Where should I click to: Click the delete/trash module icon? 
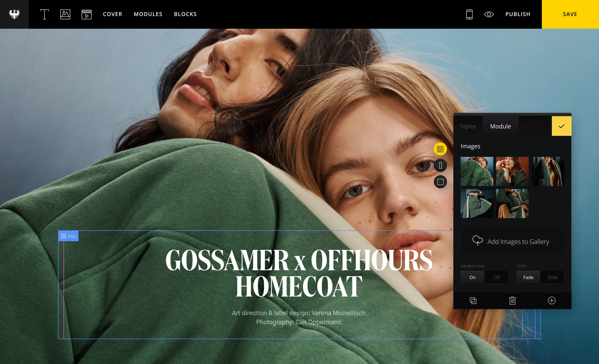512,300
